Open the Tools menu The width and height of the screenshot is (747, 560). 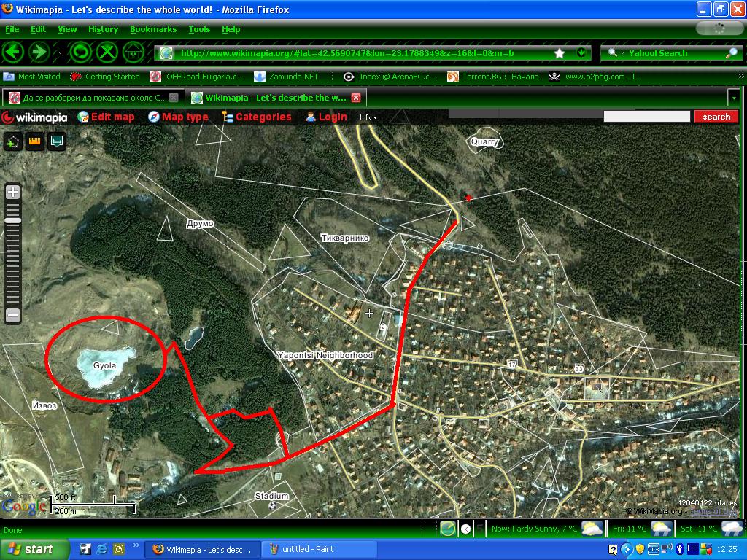pyautogui.click(x=199, y=29)
